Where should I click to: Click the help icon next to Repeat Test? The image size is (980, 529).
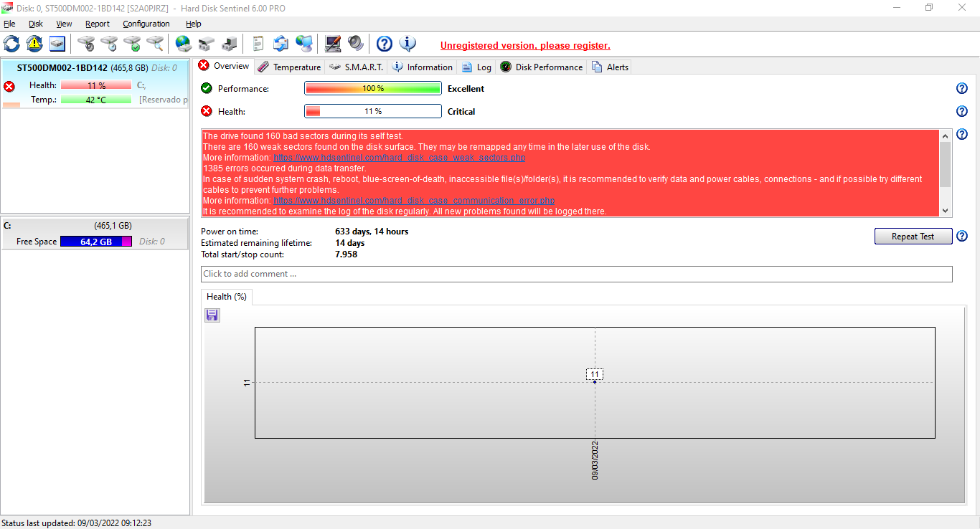click(x=962, y=236)
